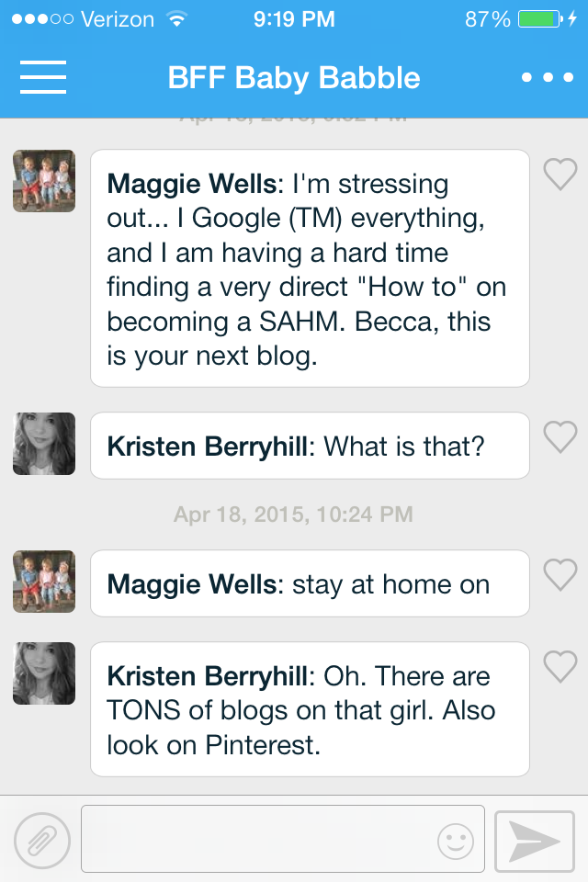This screenshot has width=588, height=882.
Task: Like Maggie's "I'm stressing out" message
Action: point(560,174)
